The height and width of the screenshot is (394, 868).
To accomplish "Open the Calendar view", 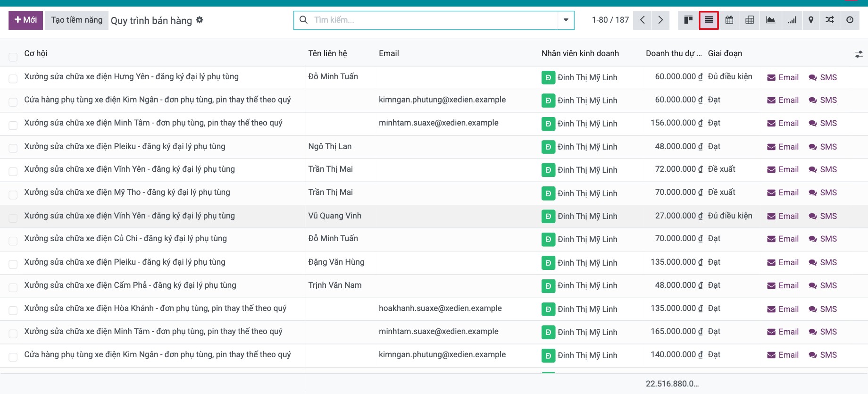I will [x=729, y=20].
